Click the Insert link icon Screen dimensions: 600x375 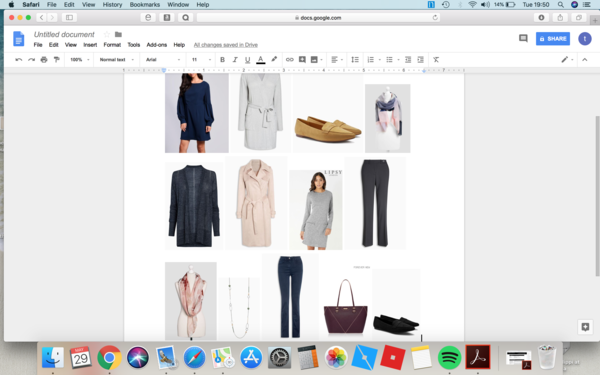point(290,60)
